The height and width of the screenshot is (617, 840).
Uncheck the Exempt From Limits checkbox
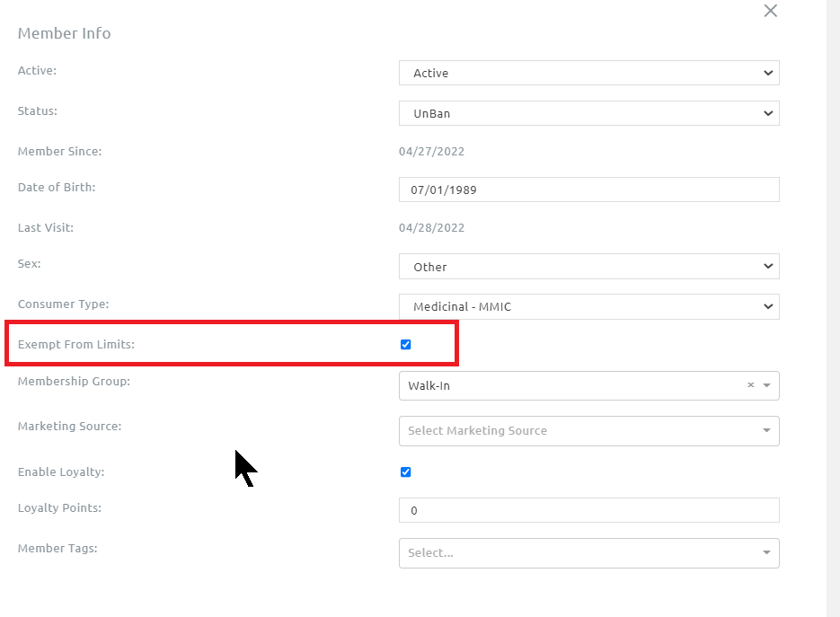pyautogui.click(x=405, y=344)
